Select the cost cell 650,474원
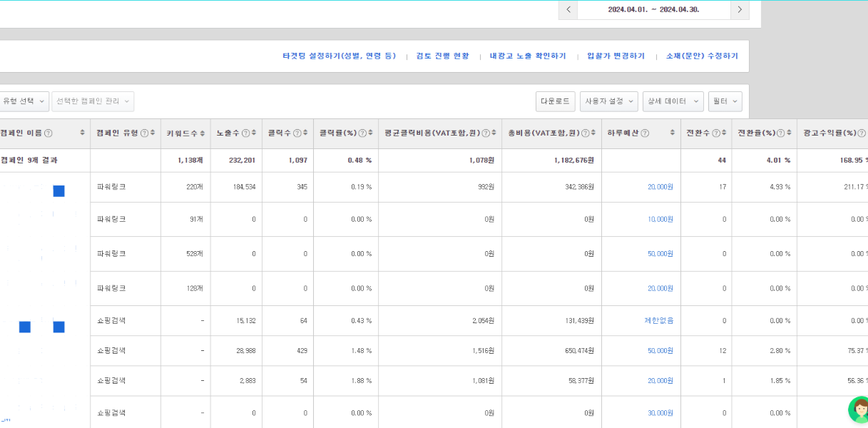 click(x=578, y=350)
